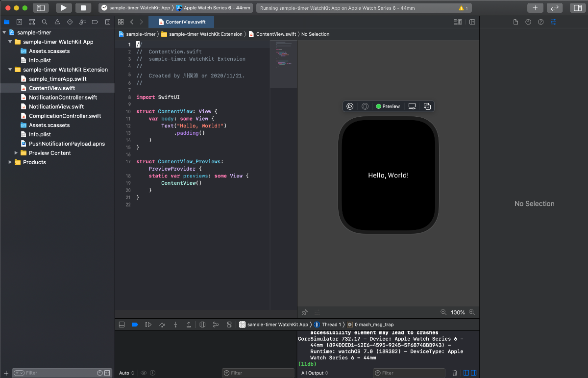
Task: Open the preview display settings monitor icon
Action: click(412, 106)
